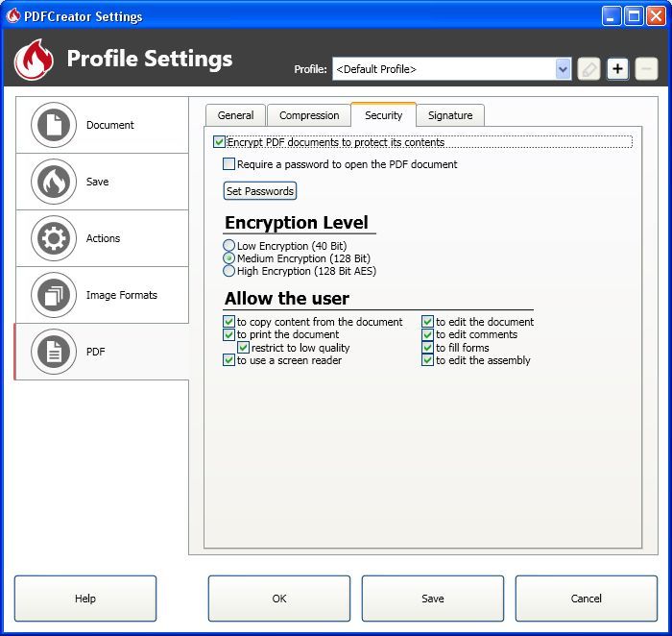Open the Profile dropdown arrow
Screen dimensions: 672x636
tap(564, 69)
